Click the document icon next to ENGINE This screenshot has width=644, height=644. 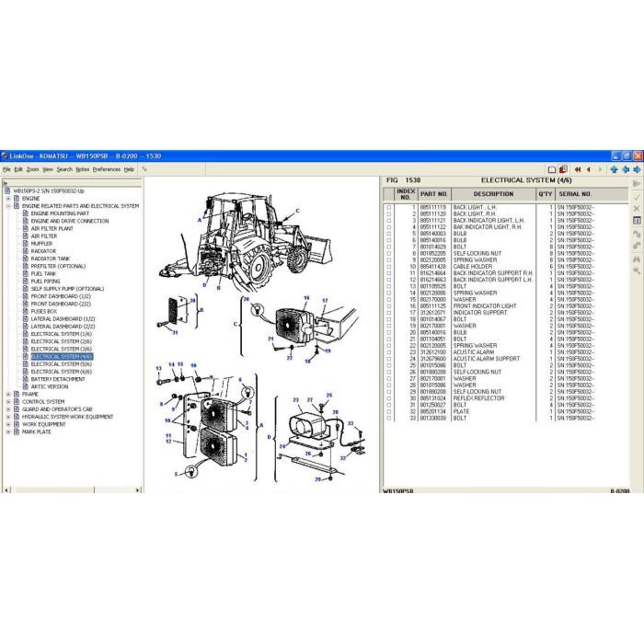[x=17, y=199]
